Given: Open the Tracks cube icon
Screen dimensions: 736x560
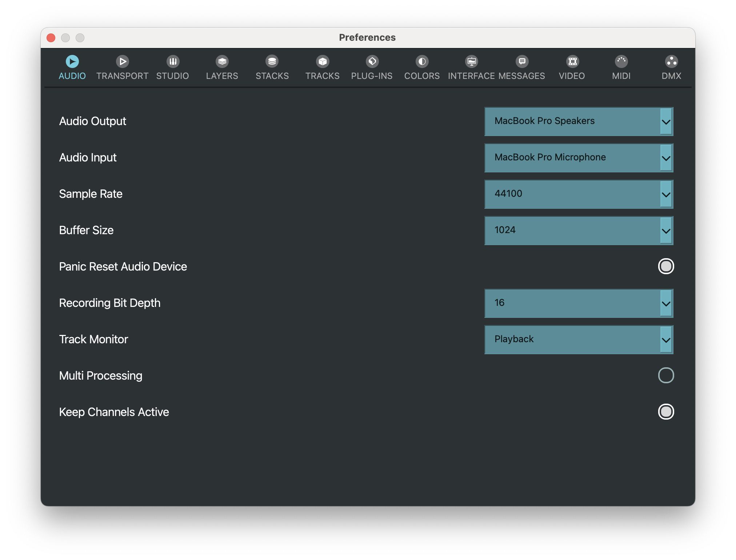Looking at the screenshot, I should [323, 61].
